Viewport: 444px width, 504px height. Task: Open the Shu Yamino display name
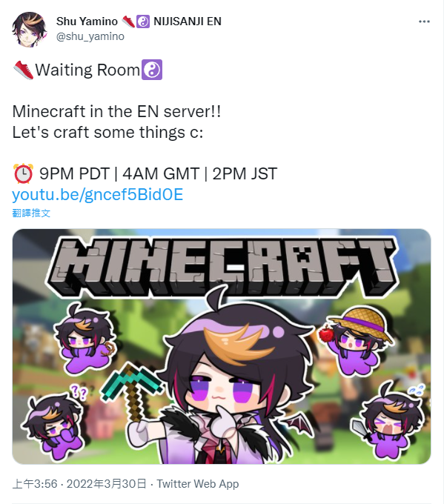(87, 21)
